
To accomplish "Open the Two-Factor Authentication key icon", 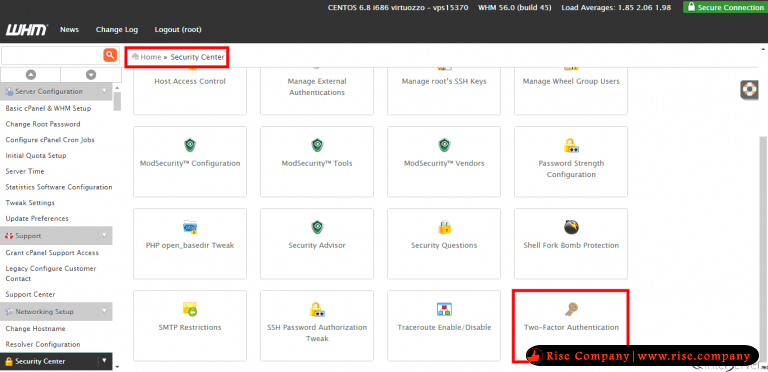I will tap(571, 309).
